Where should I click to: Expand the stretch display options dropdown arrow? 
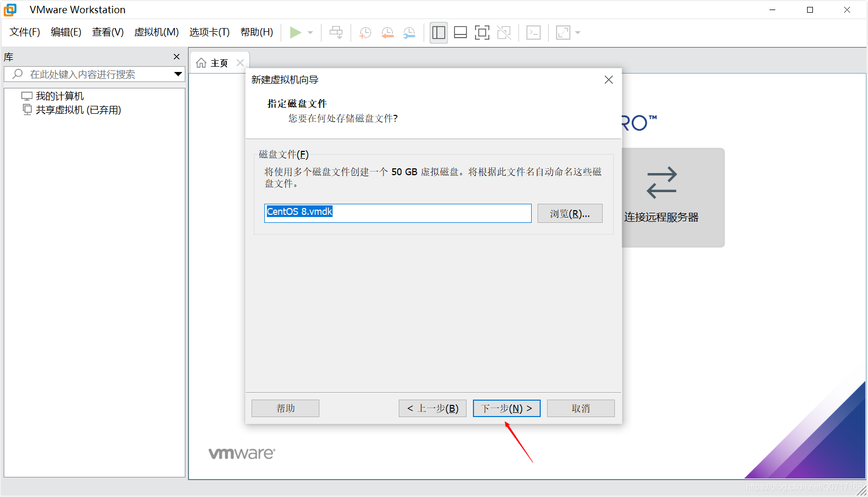point(578,33)
